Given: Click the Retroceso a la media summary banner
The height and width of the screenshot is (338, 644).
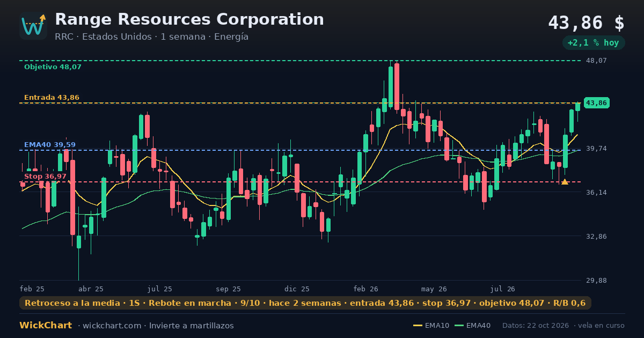Looking at the screenshot, I should [305, 303].
